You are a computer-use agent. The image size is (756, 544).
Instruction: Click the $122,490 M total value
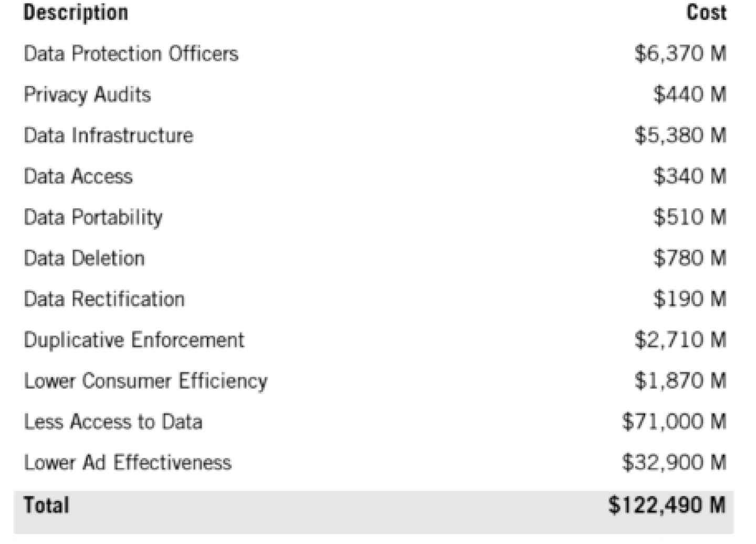tap(667, 505)
